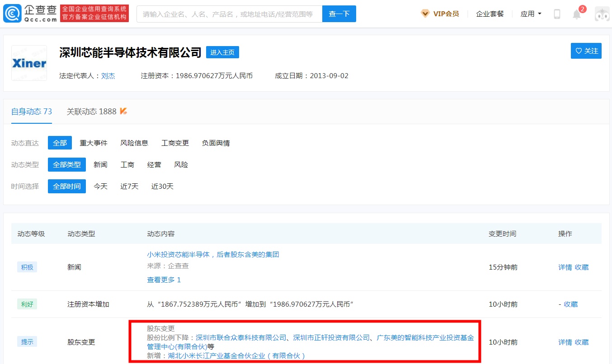
Task: Switch to 自身动态 73 tab
Action: [x=32, y=111]
